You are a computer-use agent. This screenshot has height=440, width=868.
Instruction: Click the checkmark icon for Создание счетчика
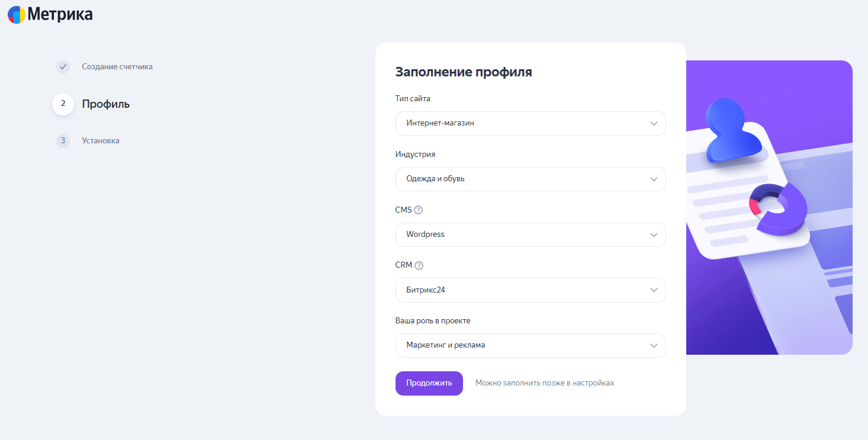pos(63,67)
